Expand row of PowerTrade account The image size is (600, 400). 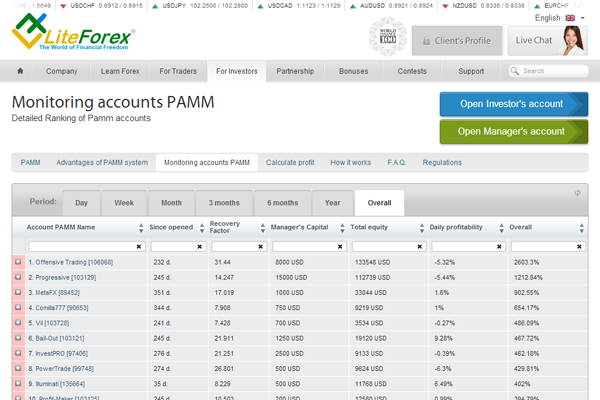[x=18, y=368]
